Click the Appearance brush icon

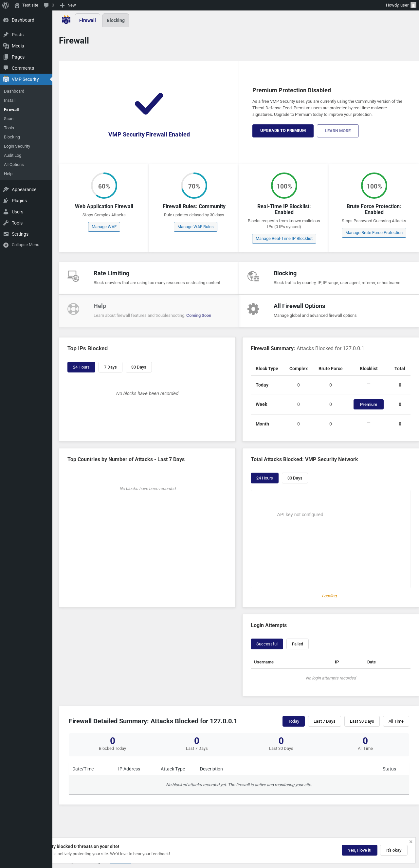tap(6, 190)
